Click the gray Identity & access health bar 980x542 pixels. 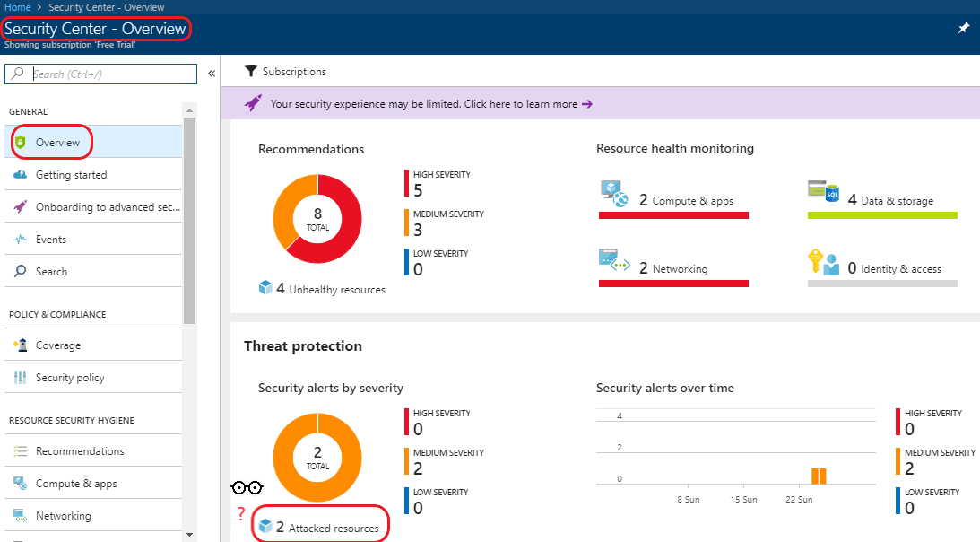pyautogui.click(x=882, y=284)
